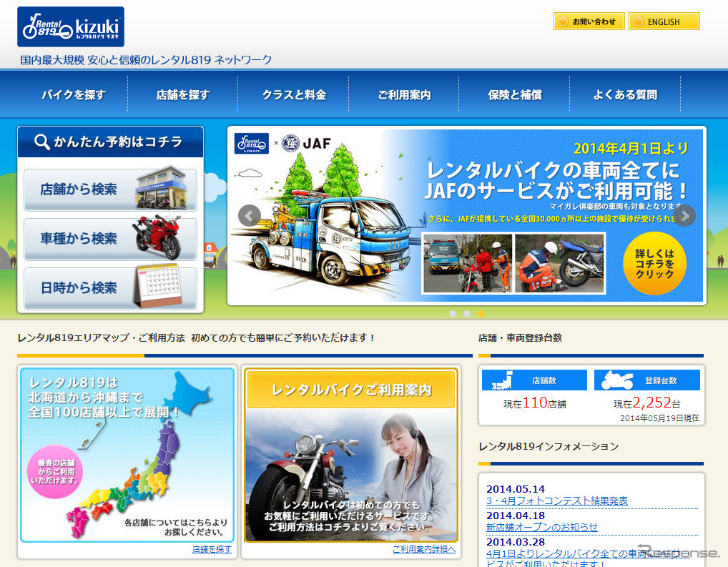Viewport: 728px width, 567px height.
Task: Select the third orange carousel dot
Action: (x=481, y=314)
